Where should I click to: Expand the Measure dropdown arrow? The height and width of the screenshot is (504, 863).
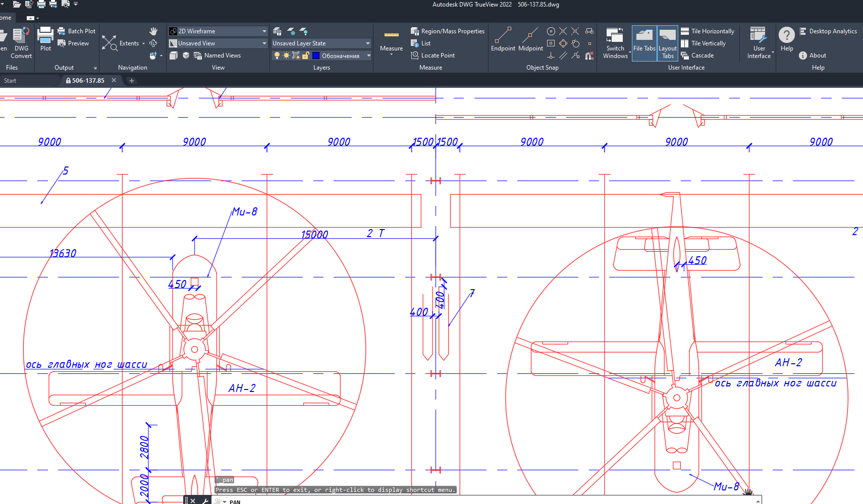[x=392, y=54]
